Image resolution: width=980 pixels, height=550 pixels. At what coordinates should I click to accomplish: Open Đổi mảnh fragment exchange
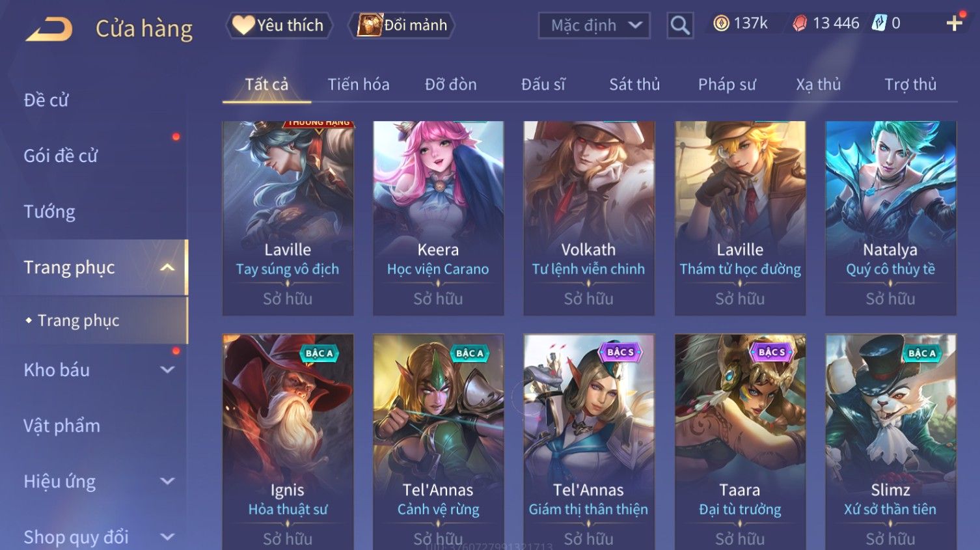coord(402,25)
